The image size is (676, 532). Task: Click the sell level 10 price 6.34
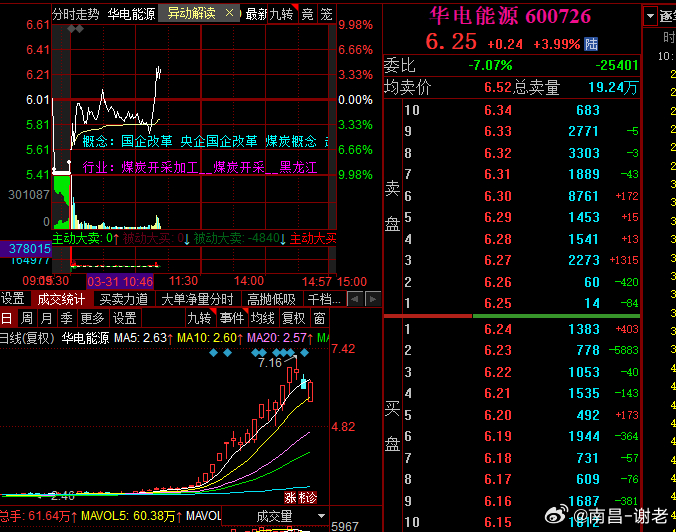coord(498,110)
